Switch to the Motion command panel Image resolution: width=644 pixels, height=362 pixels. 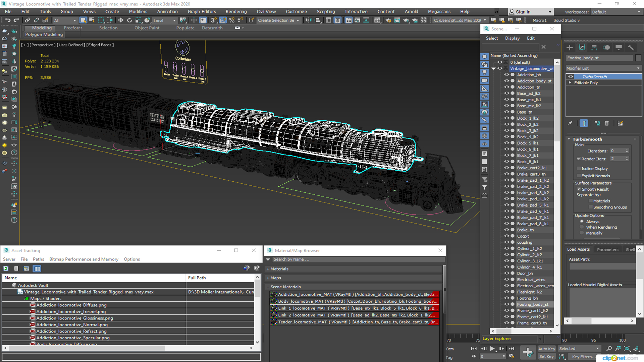coord(606,48)
